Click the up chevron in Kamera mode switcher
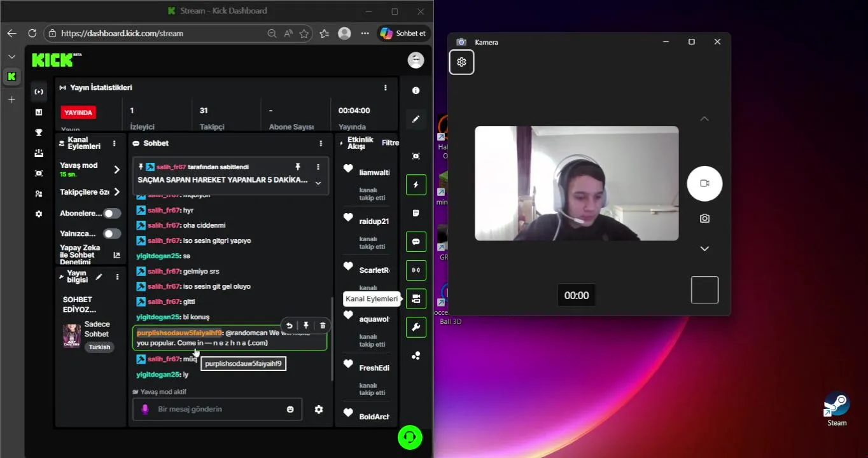 [x=704, y=119]
